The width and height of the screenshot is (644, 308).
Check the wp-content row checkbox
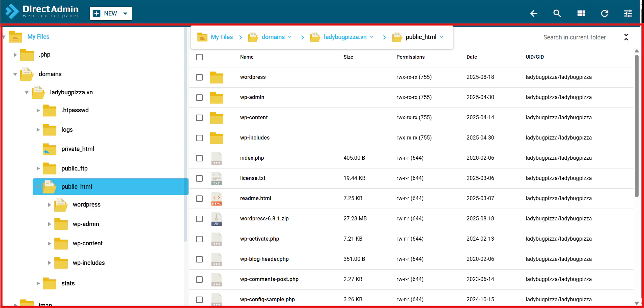pyautogui.click(x=199, y=118)
